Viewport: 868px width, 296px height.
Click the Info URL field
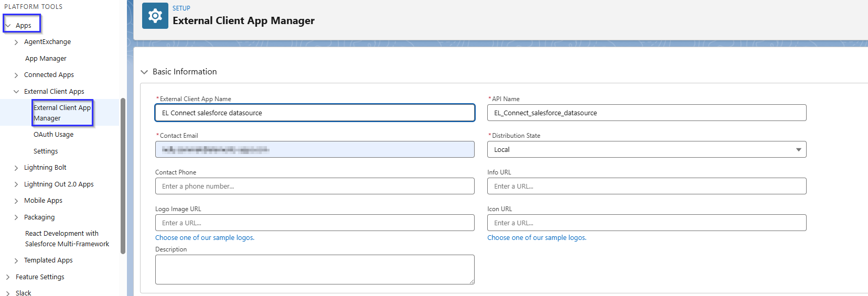coord(647,186)
